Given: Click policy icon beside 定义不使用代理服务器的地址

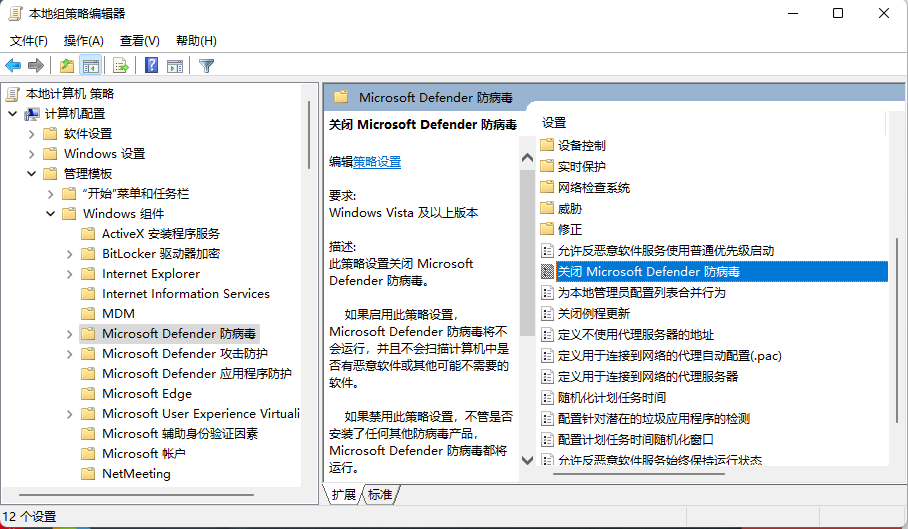Looking at the screenshot, I should click(547, 335).
